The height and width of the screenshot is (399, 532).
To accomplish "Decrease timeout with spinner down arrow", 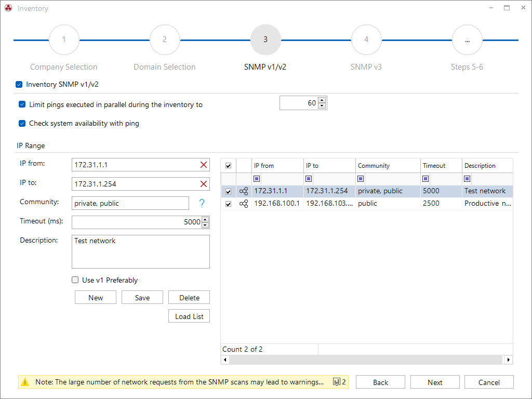I will tap(205, 225).
